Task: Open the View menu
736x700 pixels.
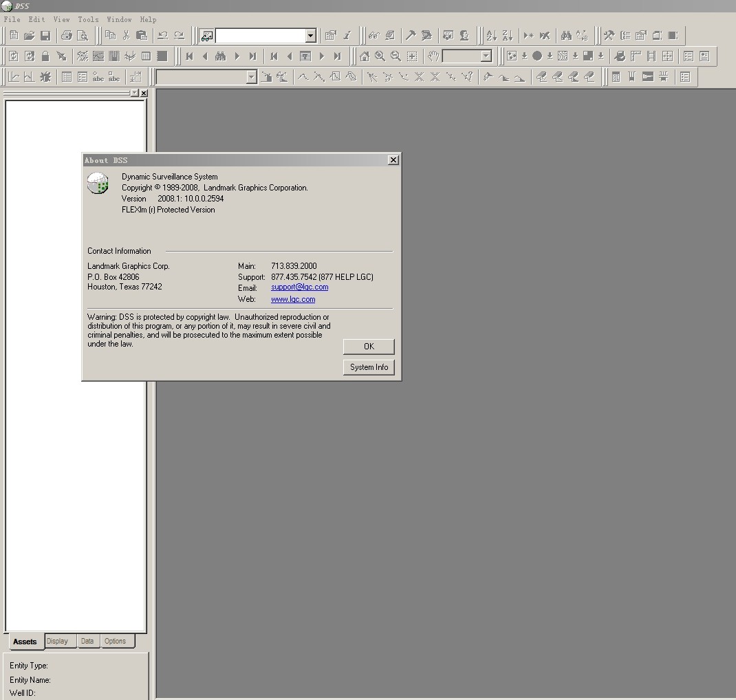Action: point(61,19)
